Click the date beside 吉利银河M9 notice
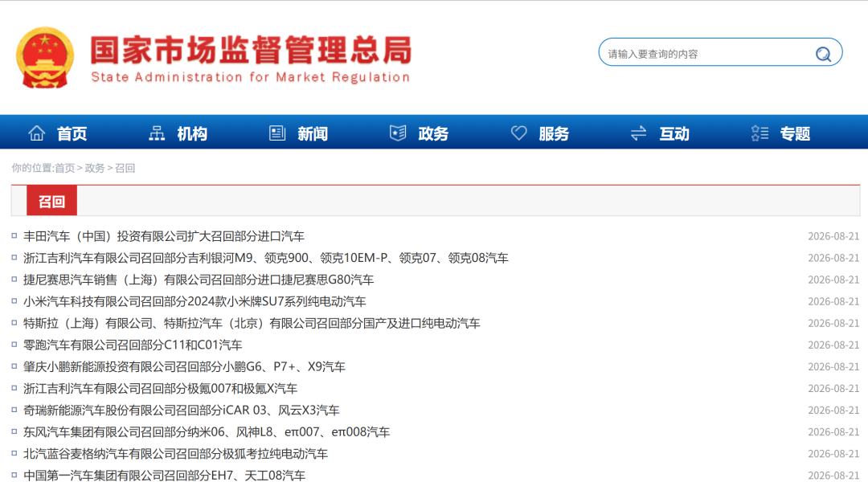This screenshot has height=482, width=868. 833,258
